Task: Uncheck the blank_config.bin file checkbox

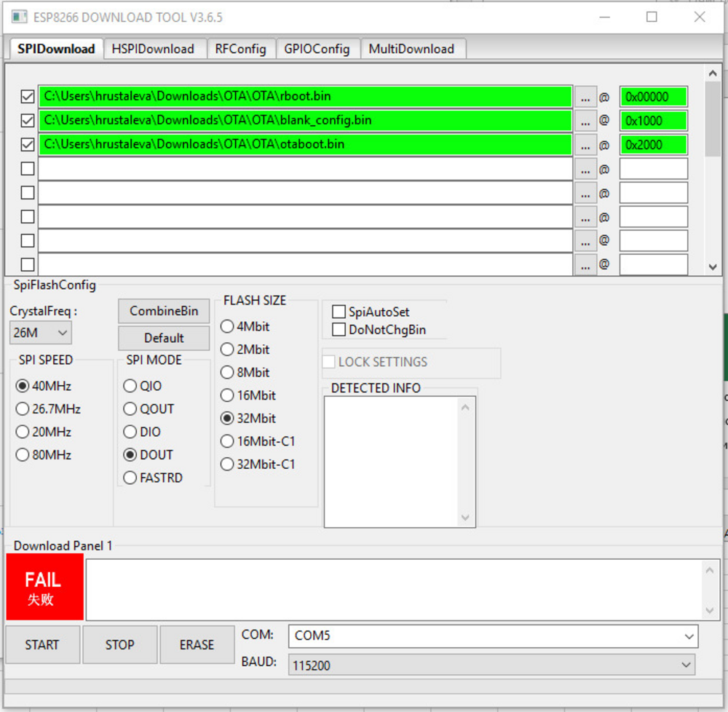Action: click(28, 121)
